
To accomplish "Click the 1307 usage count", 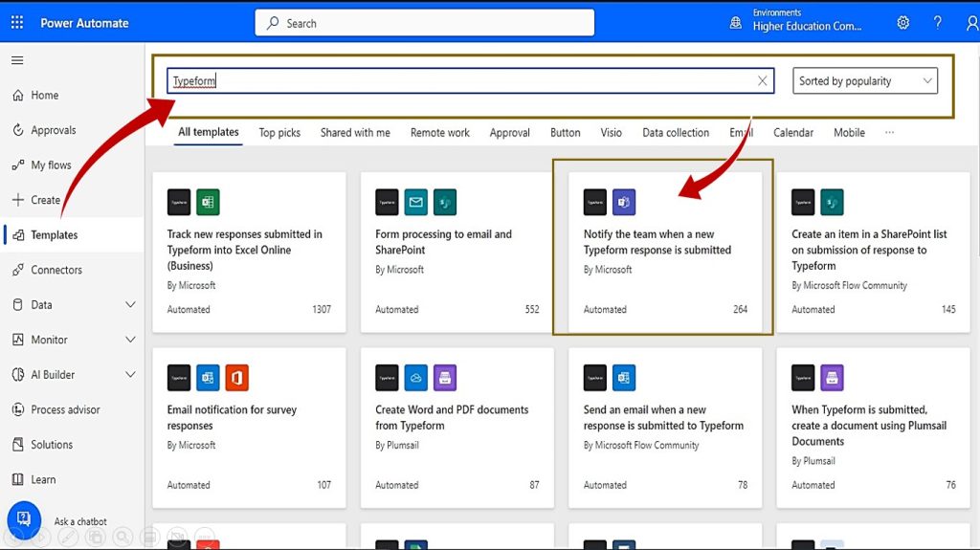I will [322, 309].
